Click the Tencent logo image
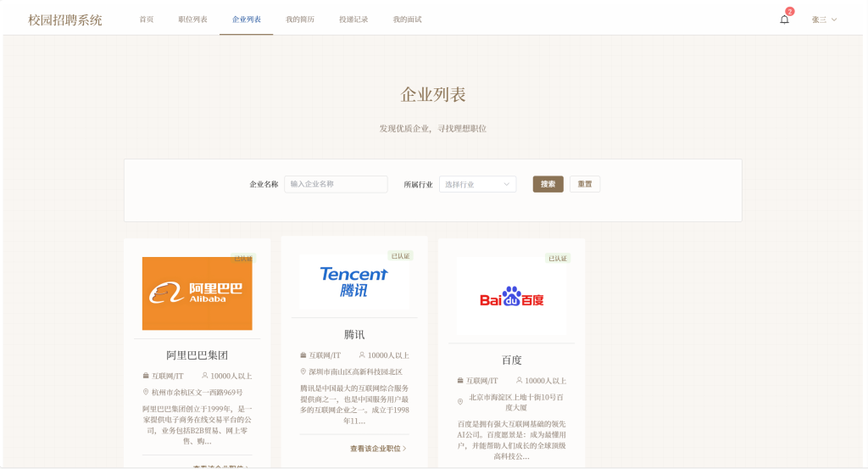The image size is (868, 469). tap(354, 282)
